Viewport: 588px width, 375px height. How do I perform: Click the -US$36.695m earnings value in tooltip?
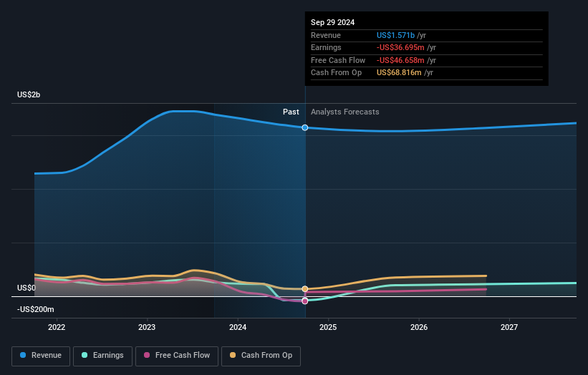pyautogui.click(x=400, y=47)
